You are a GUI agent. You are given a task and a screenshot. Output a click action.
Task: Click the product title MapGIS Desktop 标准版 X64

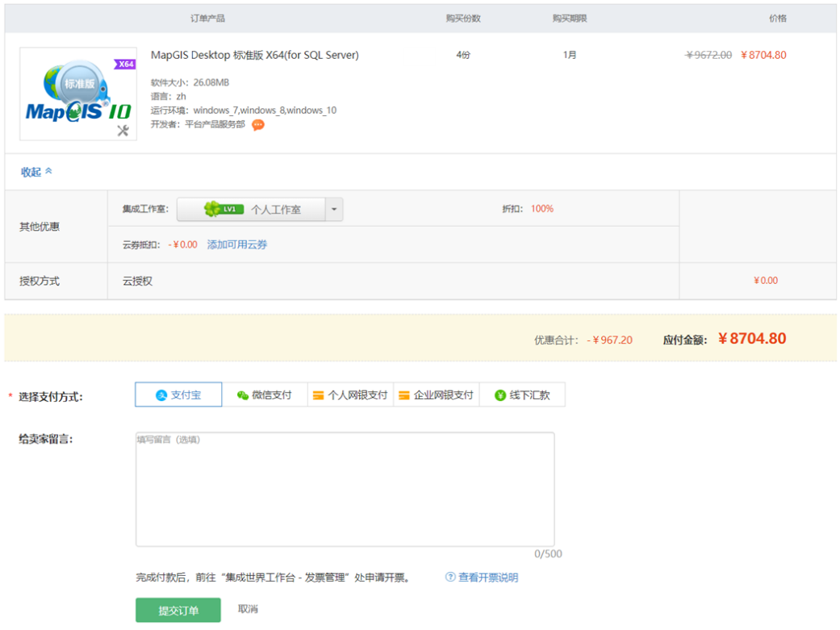click(x=254, y=55)
